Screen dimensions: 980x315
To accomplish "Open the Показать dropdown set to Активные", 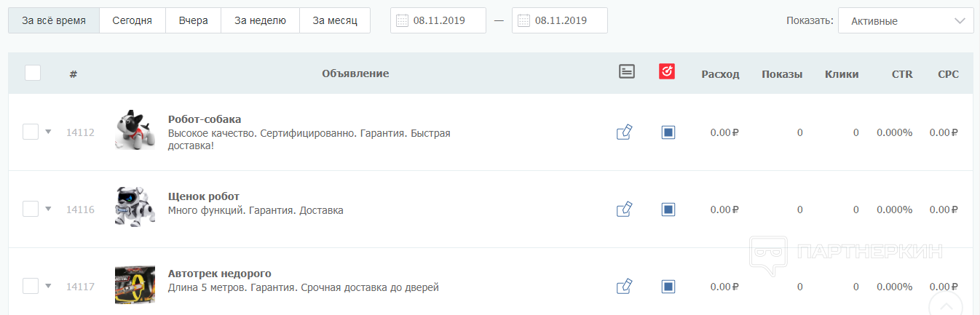I will [906, 21].
